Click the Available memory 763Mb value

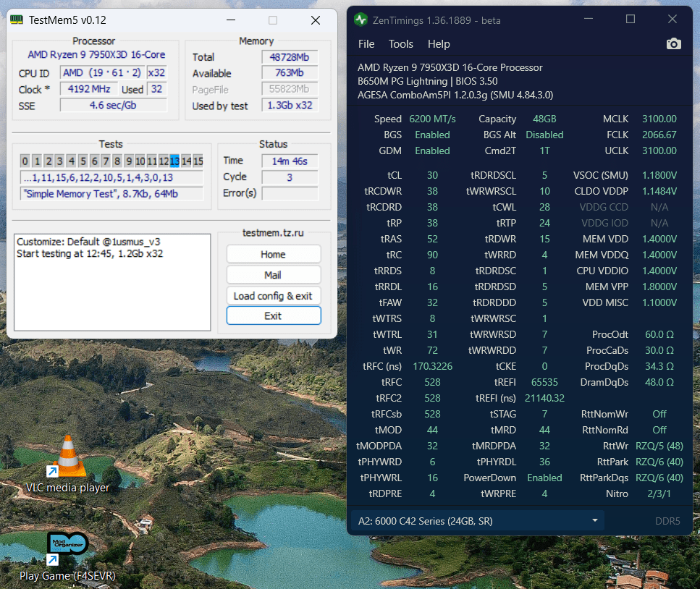click(x=290, y=73)
